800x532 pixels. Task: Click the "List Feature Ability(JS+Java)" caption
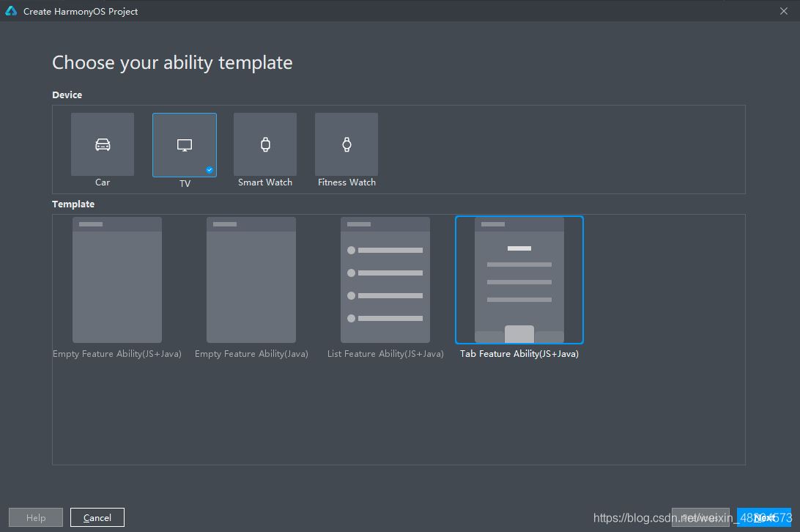pos(385,354)
